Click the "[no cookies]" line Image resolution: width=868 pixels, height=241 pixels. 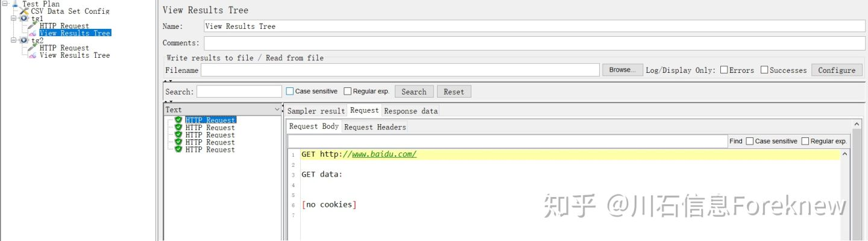coord(329,205)
